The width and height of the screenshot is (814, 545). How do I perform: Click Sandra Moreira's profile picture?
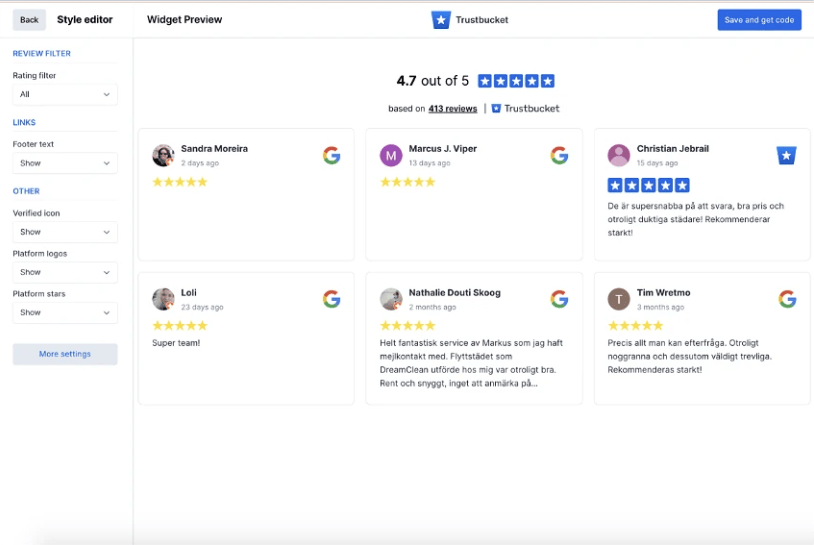click(163, 155)
